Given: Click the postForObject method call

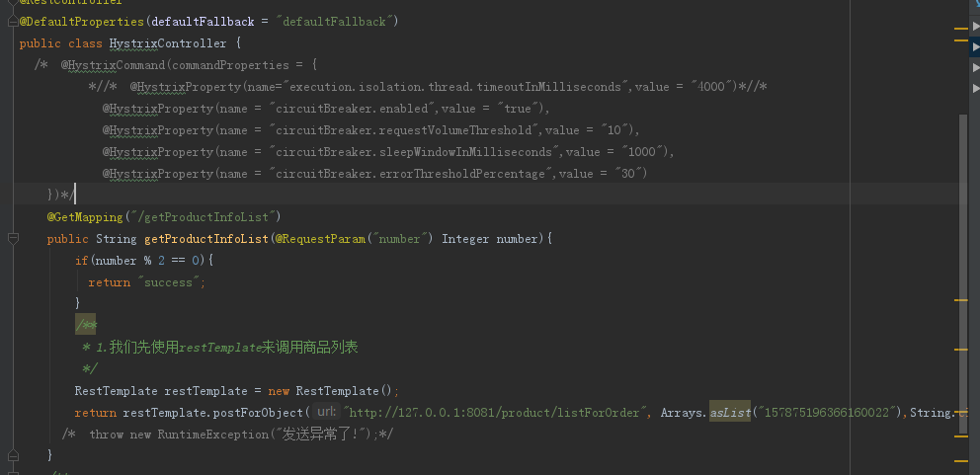Looking at the screenshot, I should coord(258,413).
